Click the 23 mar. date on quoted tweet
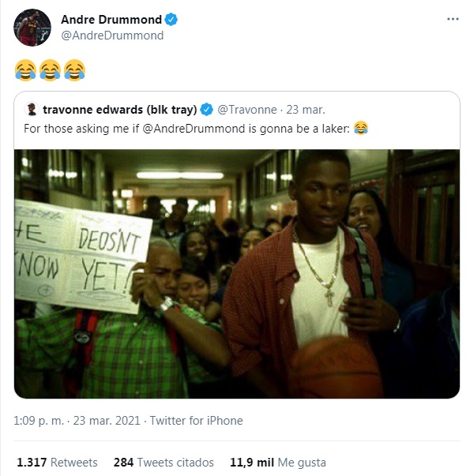The width and height of the screenshot is (470, 476). (306, 110)
